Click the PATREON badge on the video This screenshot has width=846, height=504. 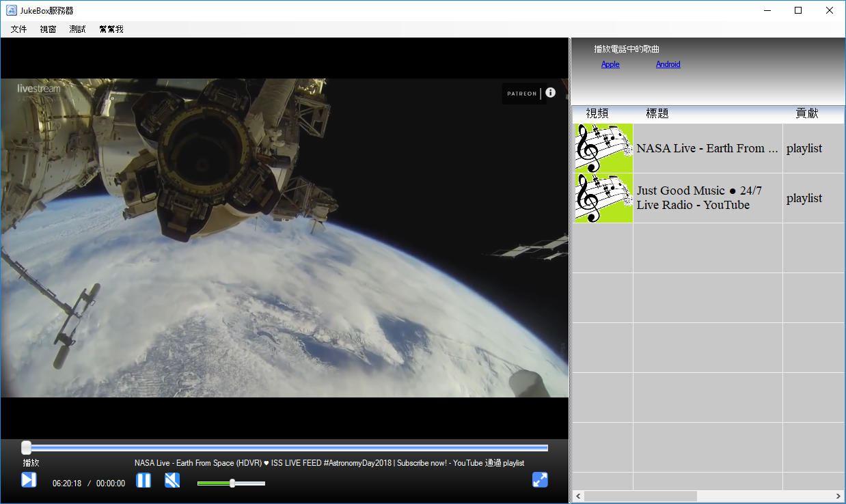click(522, 94)
